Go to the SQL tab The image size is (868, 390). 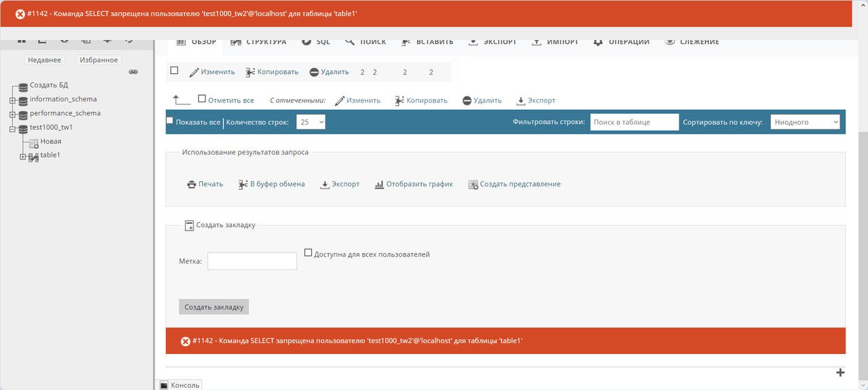coord(315,41)
